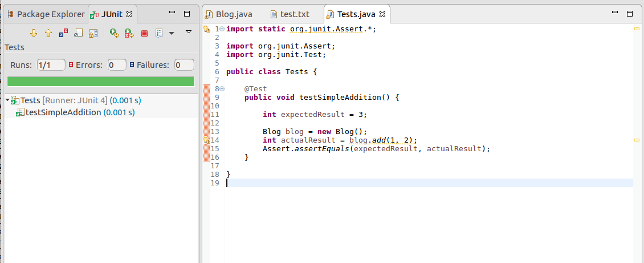644x263 pixels.
Task: Click the blue Failures icon
Action: [x=132, y=64]
